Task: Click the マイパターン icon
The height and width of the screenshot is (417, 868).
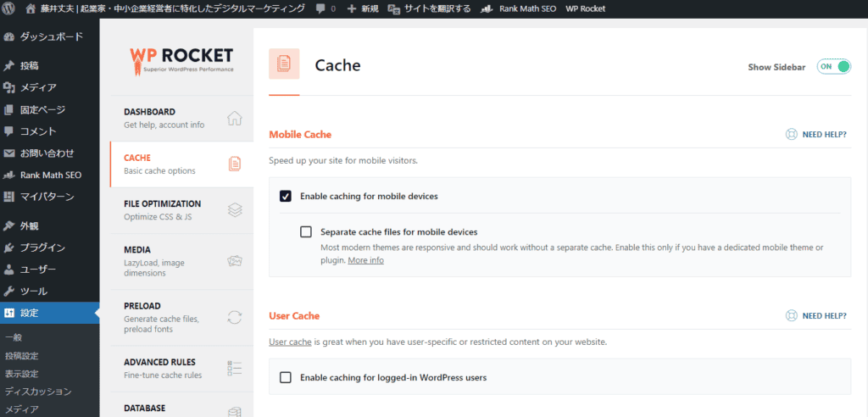Action: pos(8,197)
